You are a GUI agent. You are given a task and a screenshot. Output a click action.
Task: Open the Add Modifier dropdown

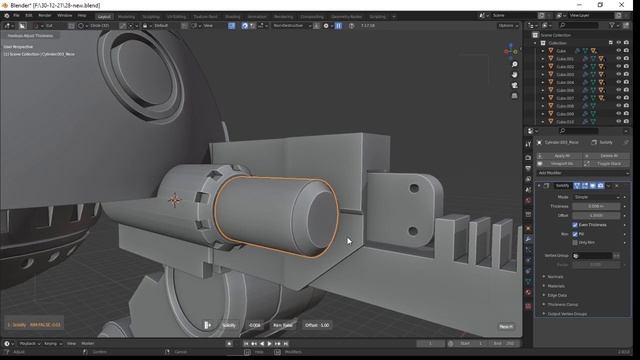(x=583, y=173)
